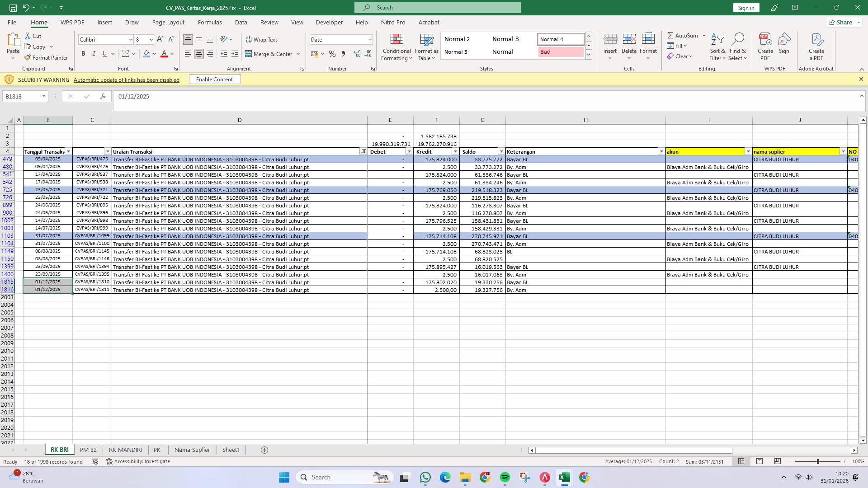Click the Automatic update of links link
This screenshot has height=488, width=868.
pos(126,80)
